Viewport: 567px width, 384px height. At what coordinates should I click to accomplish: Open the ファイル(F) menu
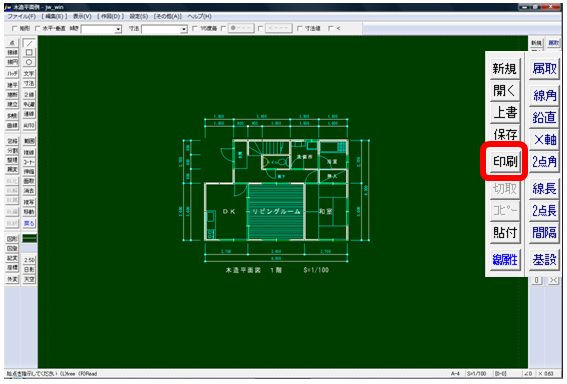21,16
